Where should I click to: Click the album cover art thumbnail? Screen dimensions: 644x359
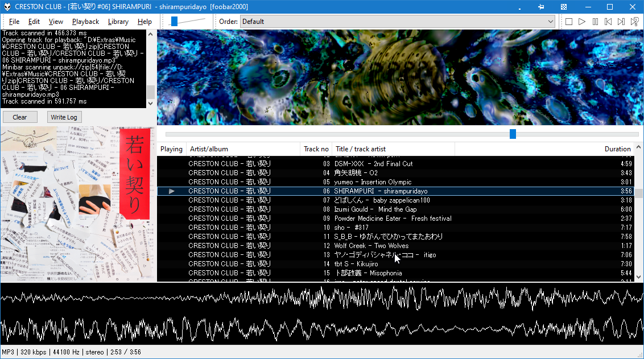tap(78, 204)
